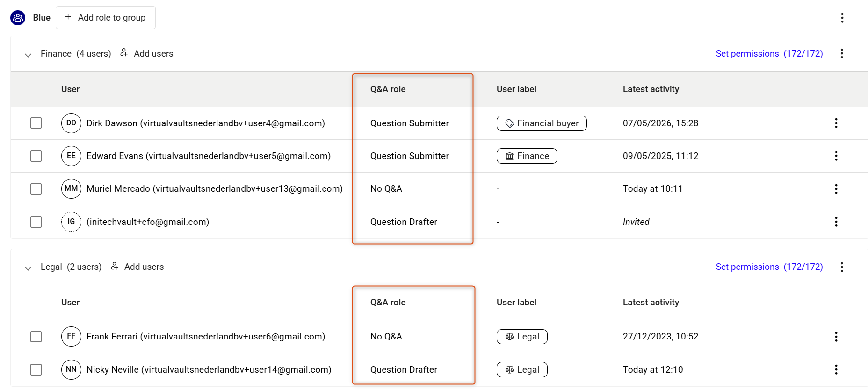Click latest activity 27/12/2023, 10:52
Viewport: 868px width, 390px height.
point(660,336)
